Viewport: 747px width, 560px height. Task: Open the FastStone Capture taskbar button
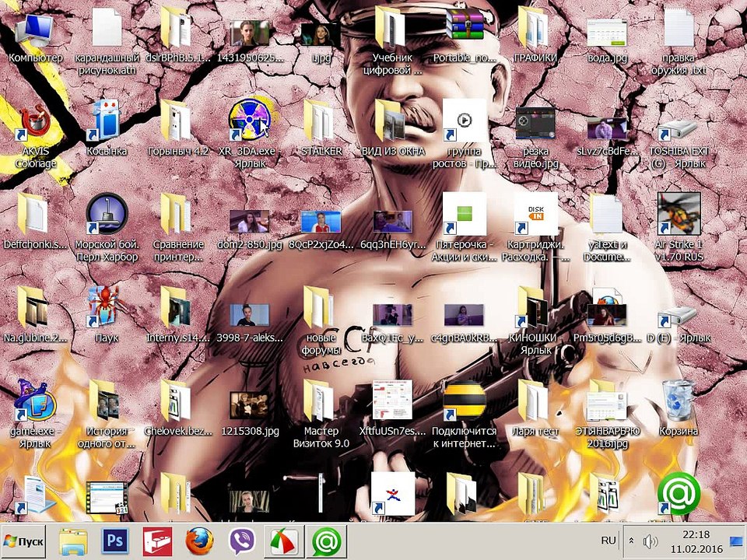pos(285,541)
